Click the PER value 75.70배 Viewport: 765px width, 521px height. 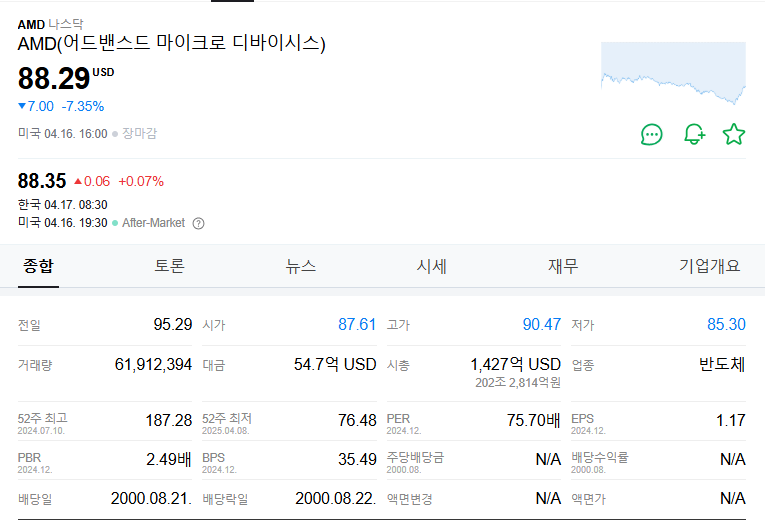pos(534,420)
